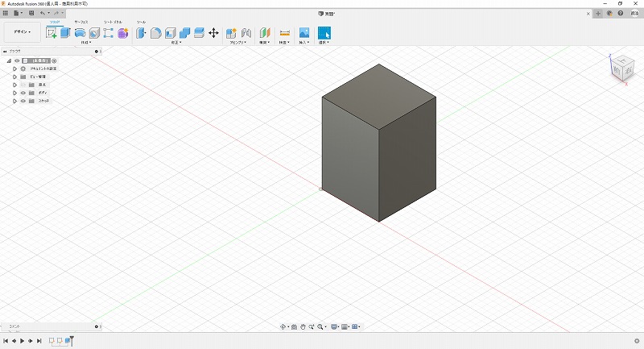
Task: Toggle visibility of the スケッチ folder
Action: [x=23, y=101]
